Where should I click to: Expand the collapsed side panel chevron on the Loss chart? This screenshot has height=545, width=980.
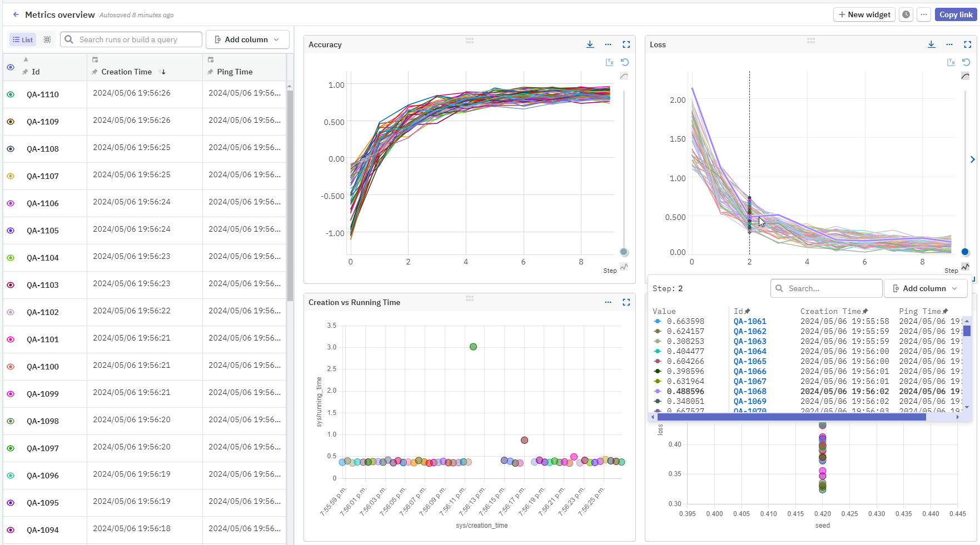point(972,159)
